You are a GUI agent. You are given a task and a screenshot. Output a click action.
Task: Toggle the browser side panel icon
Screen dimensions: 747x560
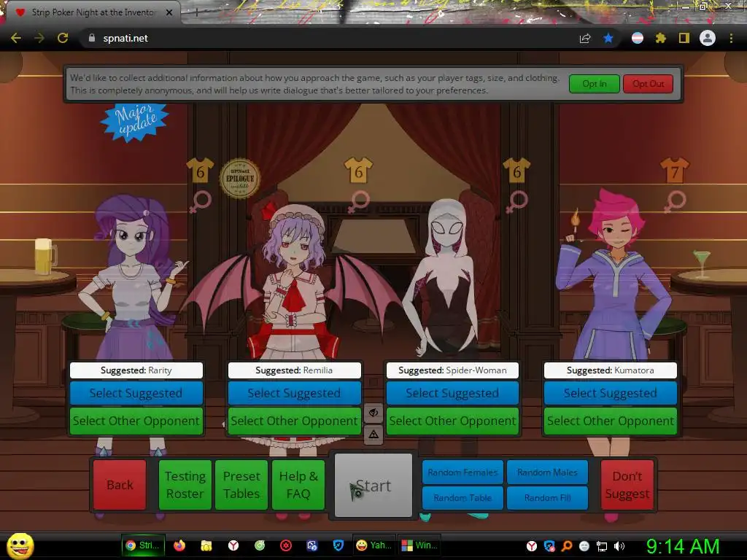[684, 38]
